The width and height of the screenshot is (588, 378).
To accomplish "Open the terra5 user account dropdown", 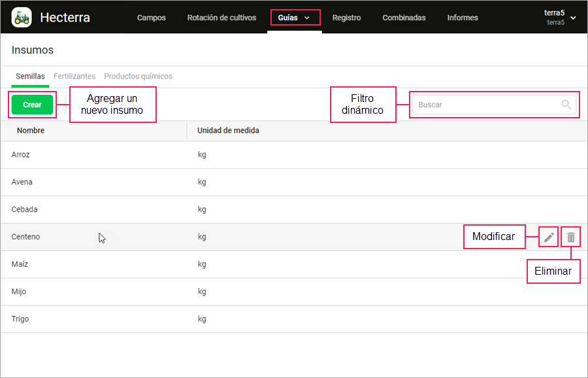I will tap(560, 17).
